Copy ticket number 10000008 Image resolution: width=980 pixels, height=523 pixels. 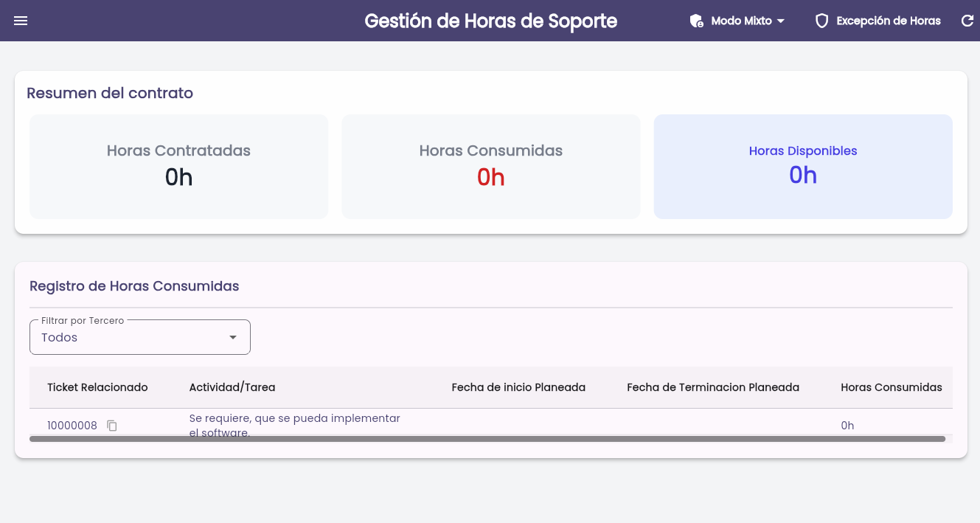[112, 426]
